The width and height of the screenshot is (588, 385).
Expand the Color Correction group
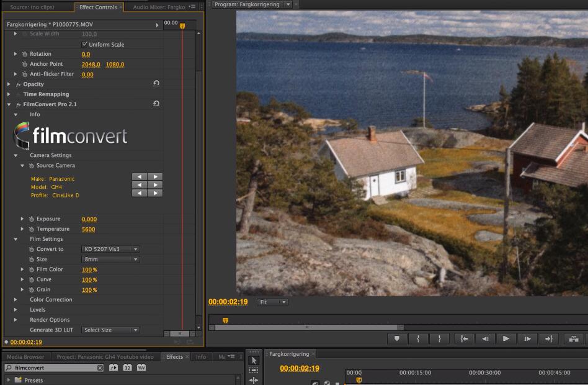click(x=16, y=300)
